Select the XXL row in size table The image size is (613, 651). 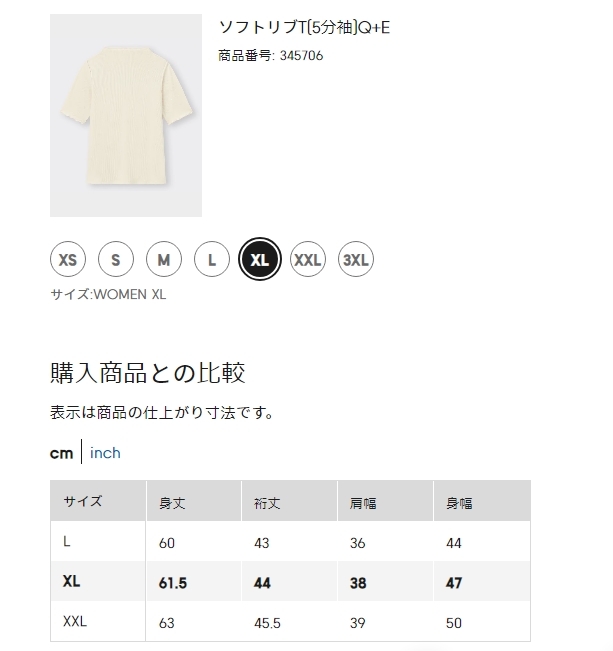(290, 622)
